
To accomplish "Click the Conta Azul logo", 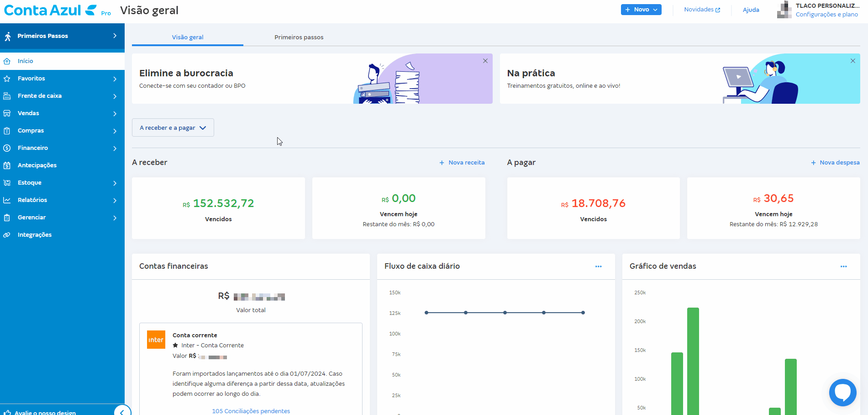I will (51, 10).
